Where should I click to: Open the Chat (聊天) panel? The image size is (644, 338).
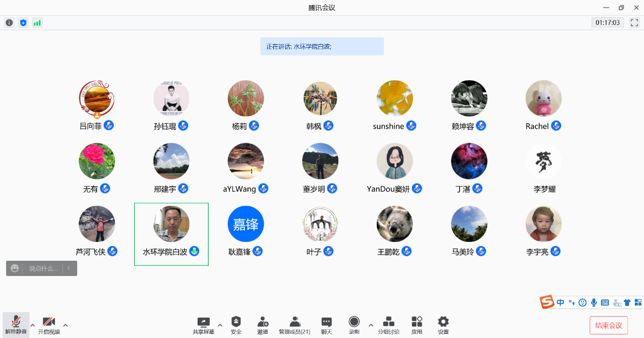pyautogui.click(x=327, y=325)
